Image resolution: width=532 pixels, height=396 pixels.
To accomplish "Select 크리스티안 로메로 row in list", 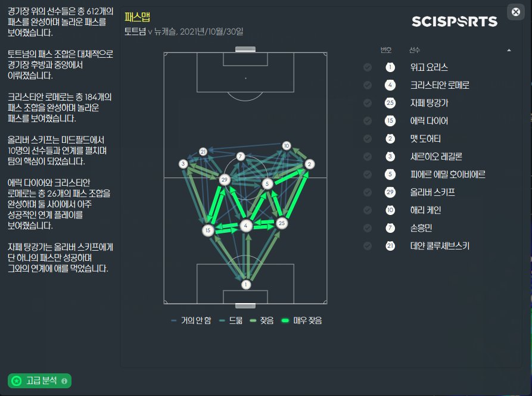I will [x=440, y=85].
